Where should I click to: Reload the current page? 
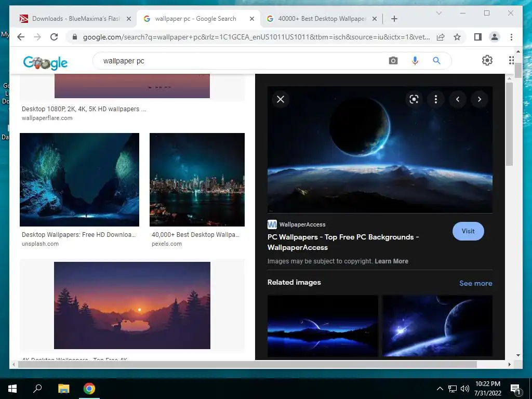pos(54,37)
